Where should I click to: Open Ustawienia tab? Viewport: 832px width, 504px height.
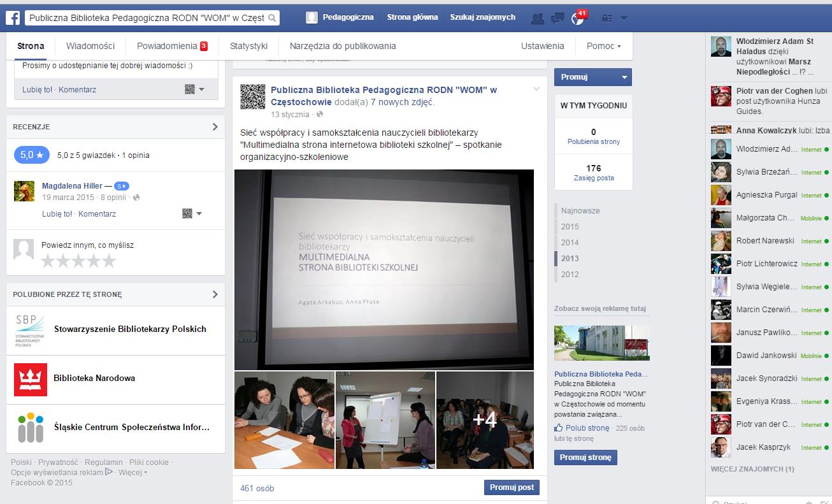point(543,46)
